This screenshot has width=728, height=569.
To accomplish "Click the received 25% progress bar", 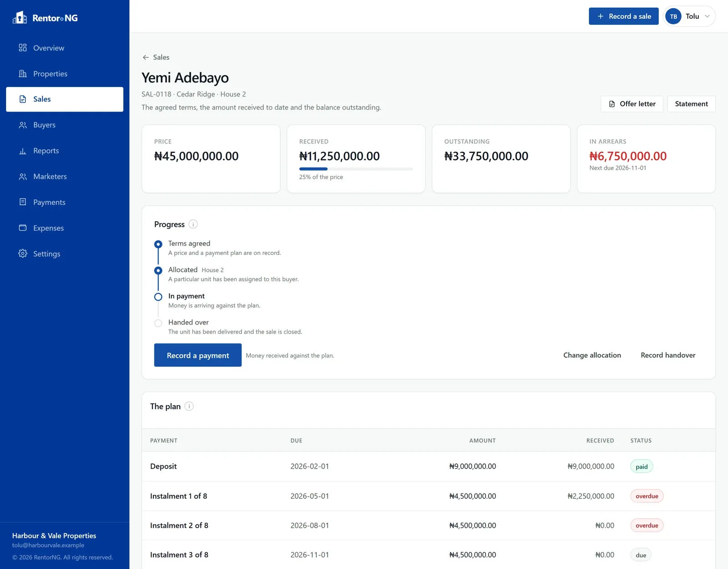I will click(356, 169).
